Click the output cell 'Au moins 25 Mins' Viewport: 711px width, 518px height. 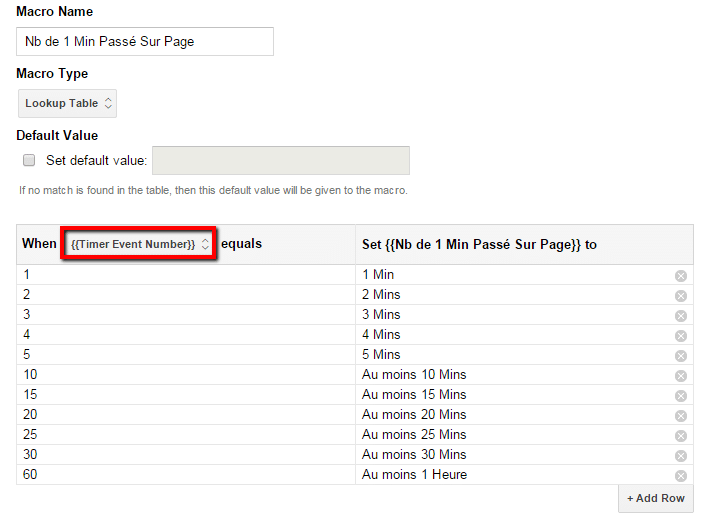pyautogui.click(x=510, y=435)
